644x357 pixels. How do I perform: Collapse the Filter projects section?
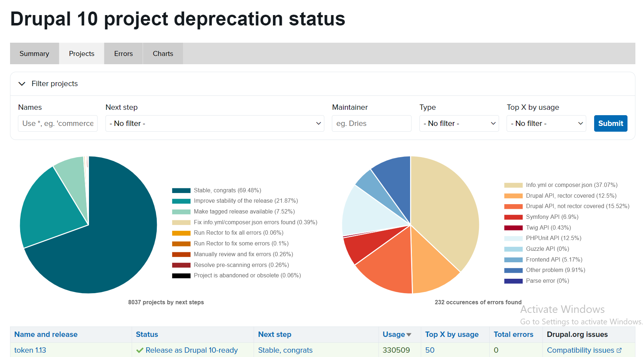click(x=48, y=84)
